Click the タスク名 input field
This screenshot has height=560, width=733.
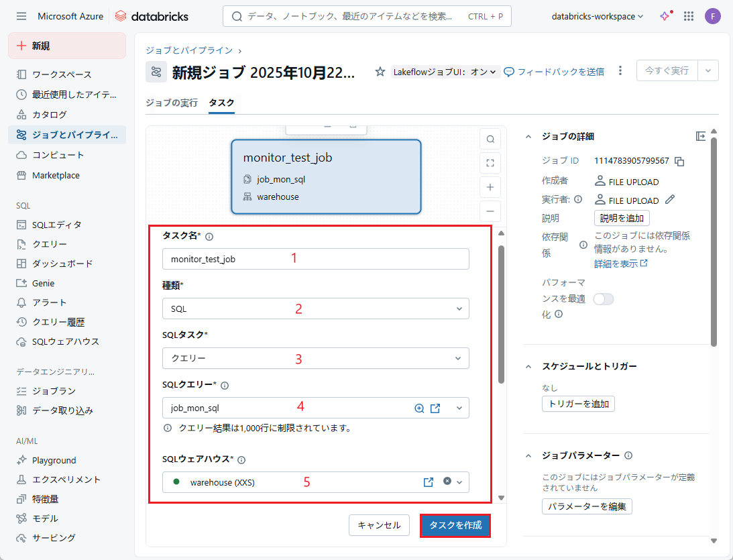click(x=315, y=259)
